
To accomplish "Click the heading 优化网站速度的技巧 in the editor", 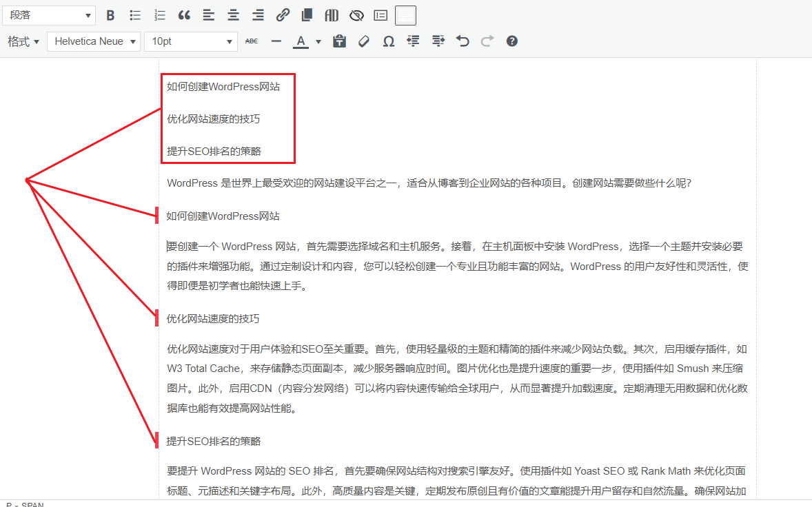I will 214,318.
